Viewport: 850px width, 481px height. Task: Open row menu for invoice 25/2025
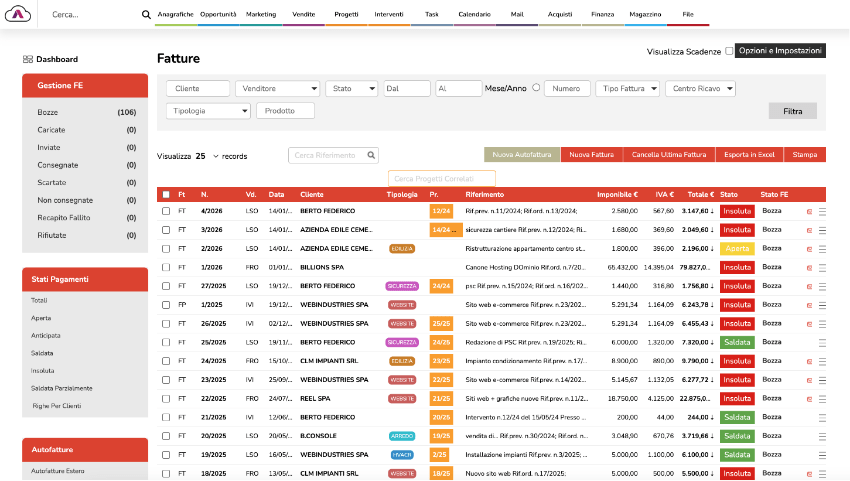click(x=823, y=342)
